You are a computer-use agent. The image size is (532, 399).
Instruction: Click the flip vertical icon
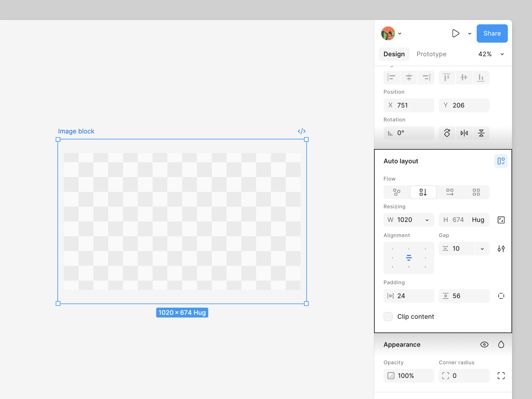click(481, 133)
